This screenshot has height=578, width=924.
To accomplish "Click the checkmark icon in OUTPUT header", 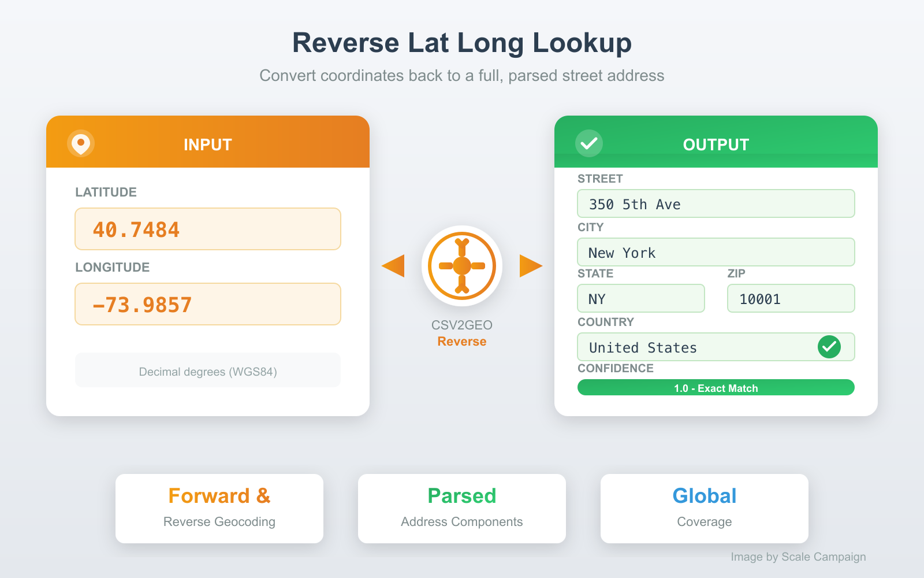I will pyautogui.click(x=589, y=143).
